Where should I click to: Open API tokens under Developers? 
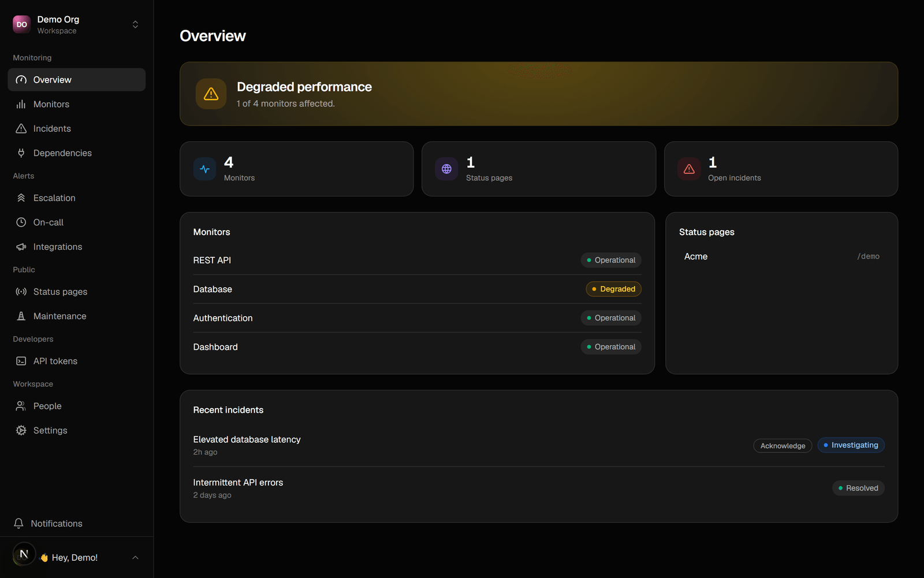(x=77, y=361)
